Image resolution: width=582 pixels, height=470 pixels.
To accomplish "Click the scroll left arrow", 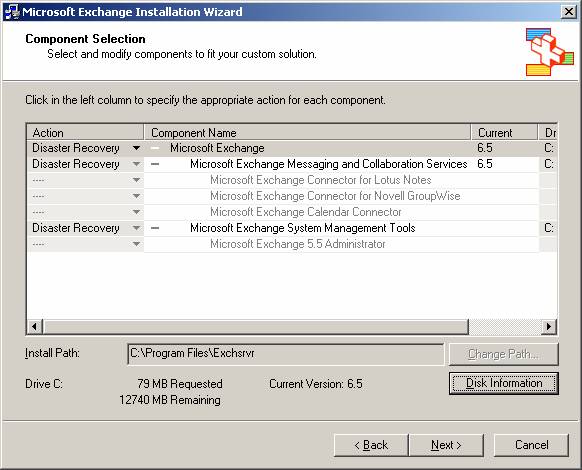I will click(x=35, y=327).
